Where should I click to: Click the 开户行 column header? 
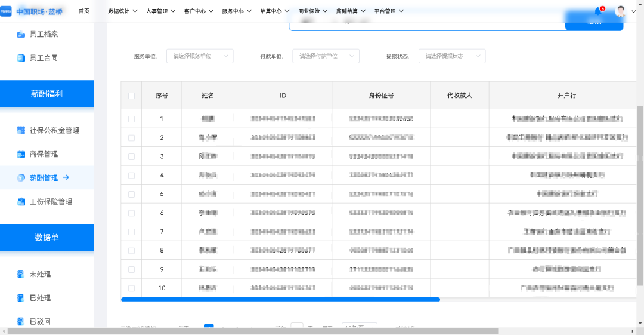point(567,96)
